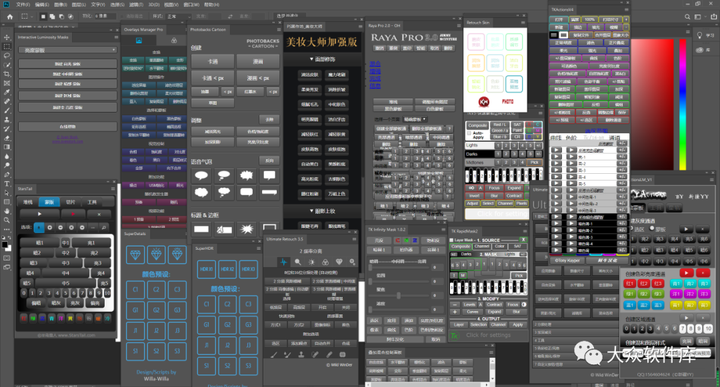Select the Brush tool
The height and width of the screenshot is (387, 720).
click(x=6, y=110)
